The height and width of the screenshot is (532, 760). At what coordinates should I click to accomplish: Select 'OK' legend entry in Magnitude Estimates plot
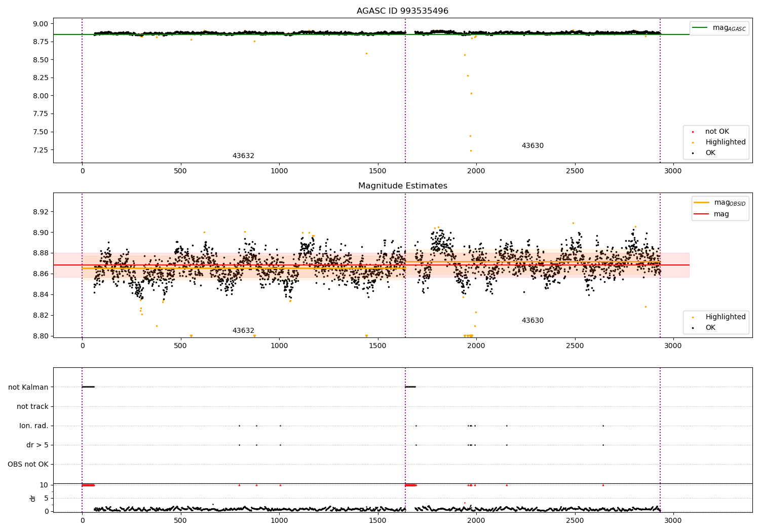tap(710, 328)
